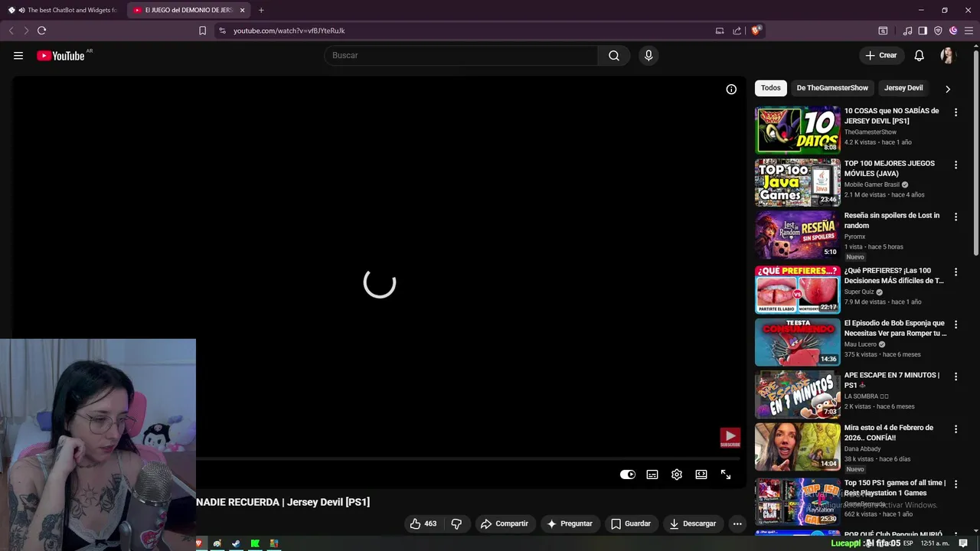
Task: Switch to theater mode in the player
Action: 701,474
